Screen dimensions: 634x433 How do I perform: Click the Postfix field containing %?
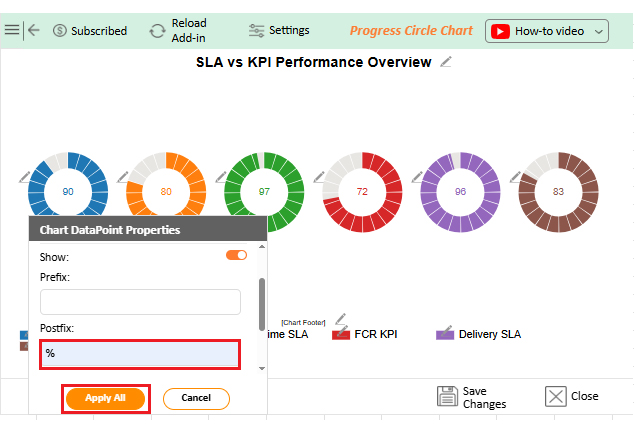pyautogui.click(x=140, y=354)
